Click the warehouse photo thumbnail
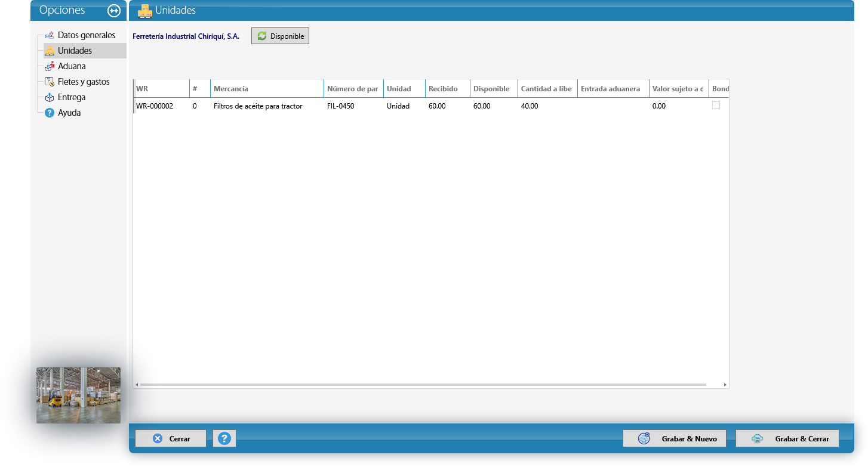This screenshot has height=467, width=868. click(x=78, y=395)
